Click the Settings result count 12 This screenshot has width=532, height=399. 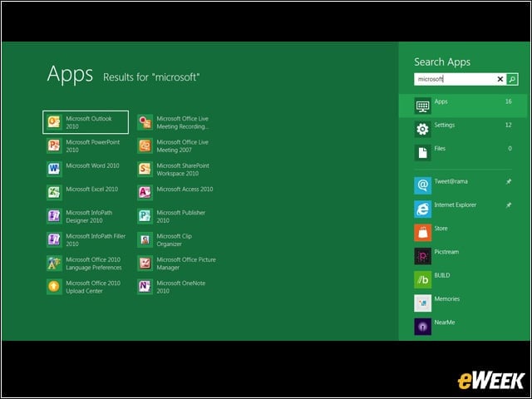click(x=508, y=125)
